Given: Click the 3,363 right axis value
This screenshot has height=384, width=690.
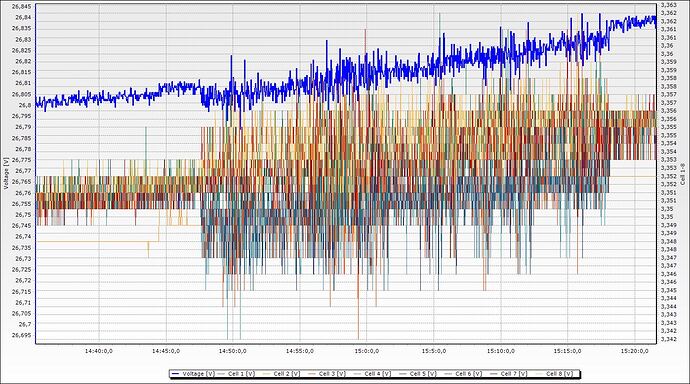Looking at the screenshot, I should (x=668, y=5).
